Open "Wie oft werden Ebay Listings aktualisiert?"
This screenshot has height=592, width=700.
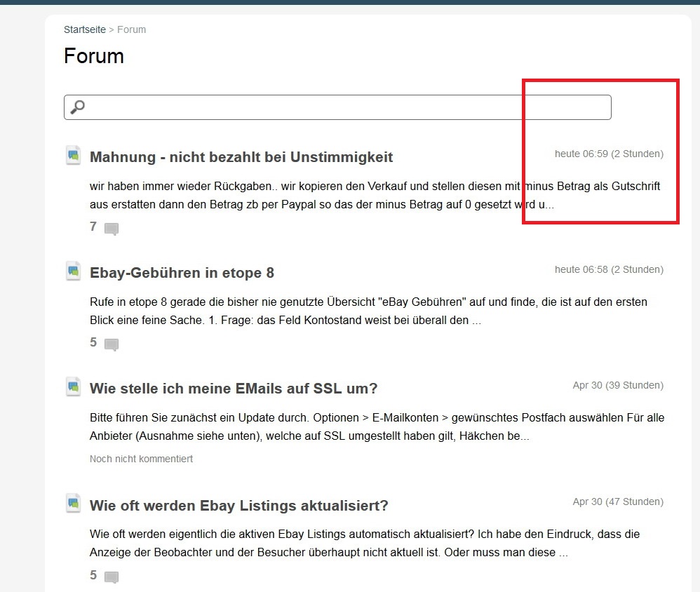pyautogui.click(x=238, y=506)
